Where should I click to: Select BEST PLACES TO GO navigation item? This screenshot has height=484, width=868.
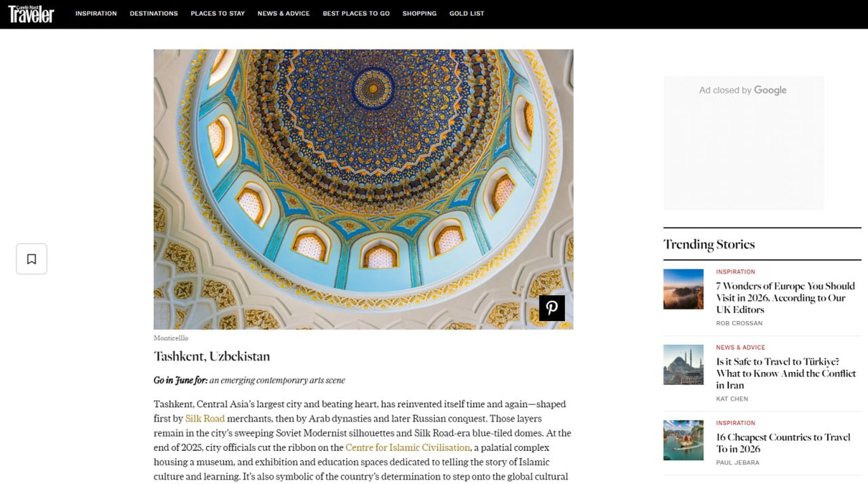[x=356, y=13]
